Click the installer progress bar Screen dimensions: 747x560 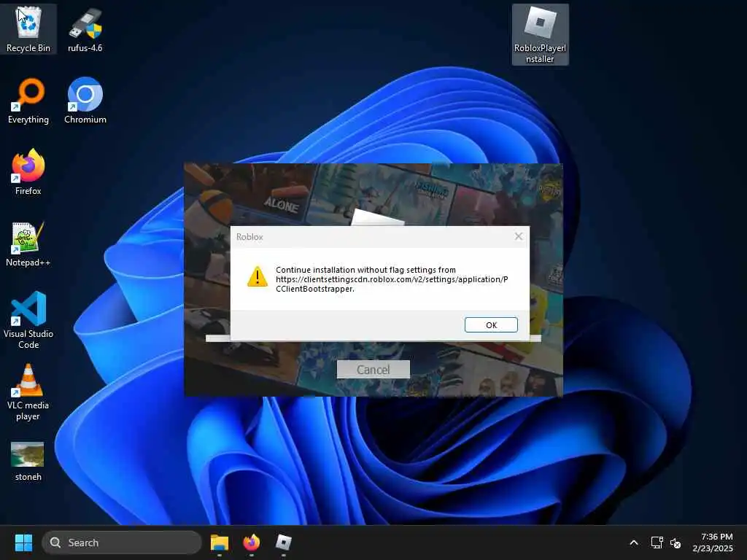(373, 338)
